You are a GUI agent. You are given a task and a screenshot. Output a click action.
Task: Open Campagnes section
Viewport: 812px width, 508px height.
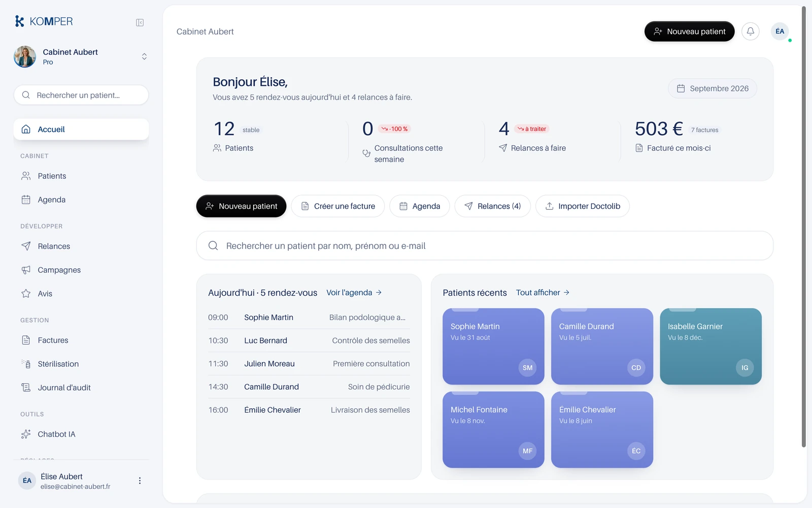tap(81, 270)
